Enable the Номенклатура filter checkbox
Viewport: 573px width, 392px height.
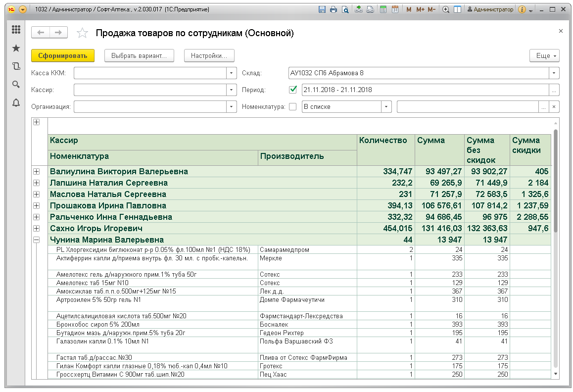[x=293, y=106]
